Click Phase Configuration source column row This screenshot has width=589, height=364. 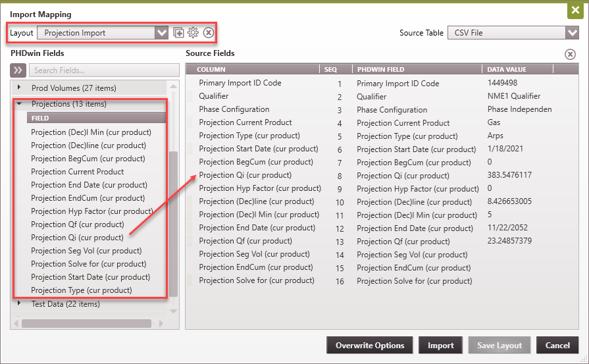click(x=234, y=109)
